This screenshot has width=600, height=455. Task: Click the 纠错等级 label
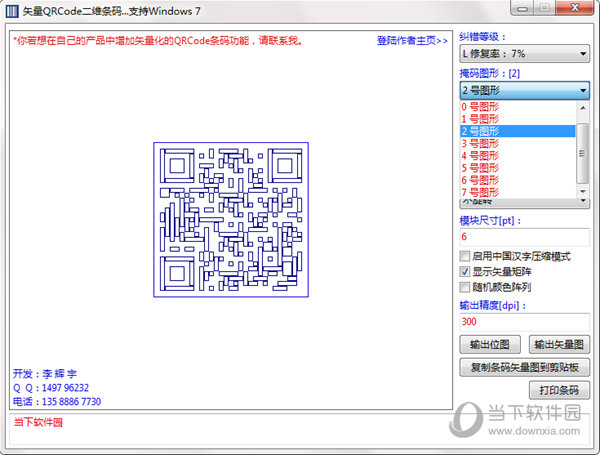click(x=482, y=37)
